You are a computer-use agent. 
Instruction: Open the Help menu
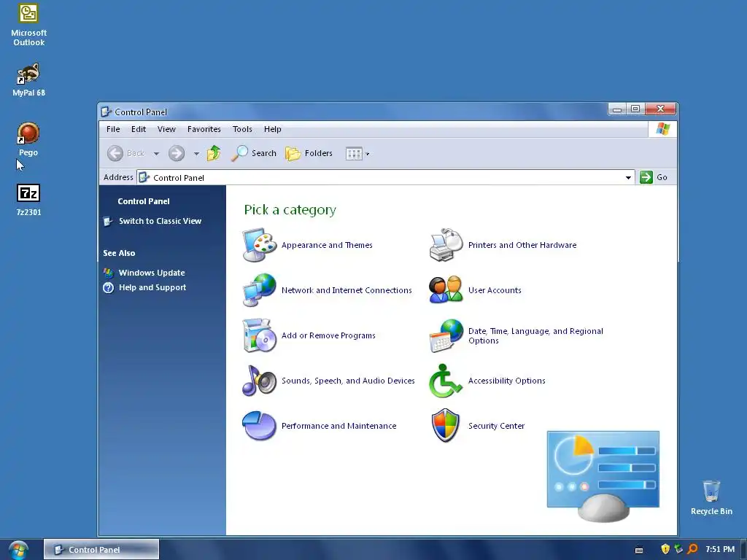tap(273, 129)
